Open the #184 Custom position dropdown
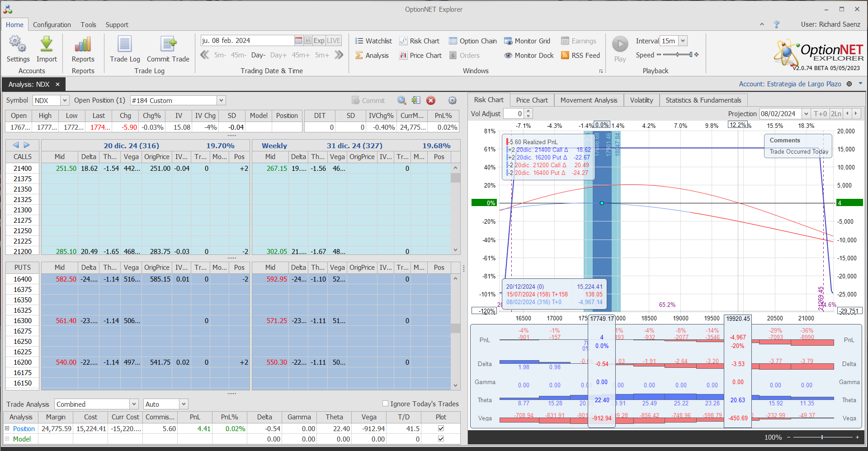The width and height of the screenshot is (868, 451). 221,100
